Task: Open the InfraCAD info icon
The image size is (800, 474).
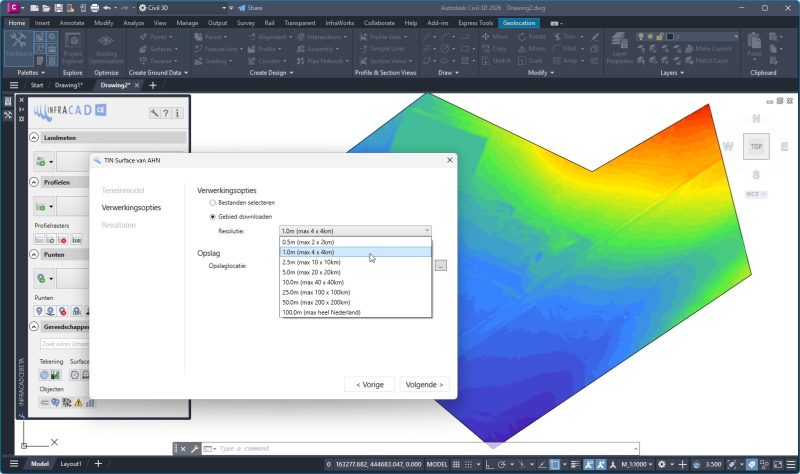Action: click(x=177, y=113)
